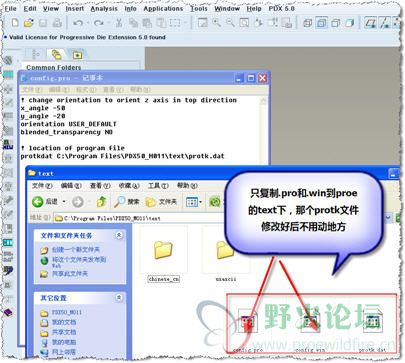Select the protk.dat file icon
Viewport: 405px width, 363px height.
[x=373, y=322]
